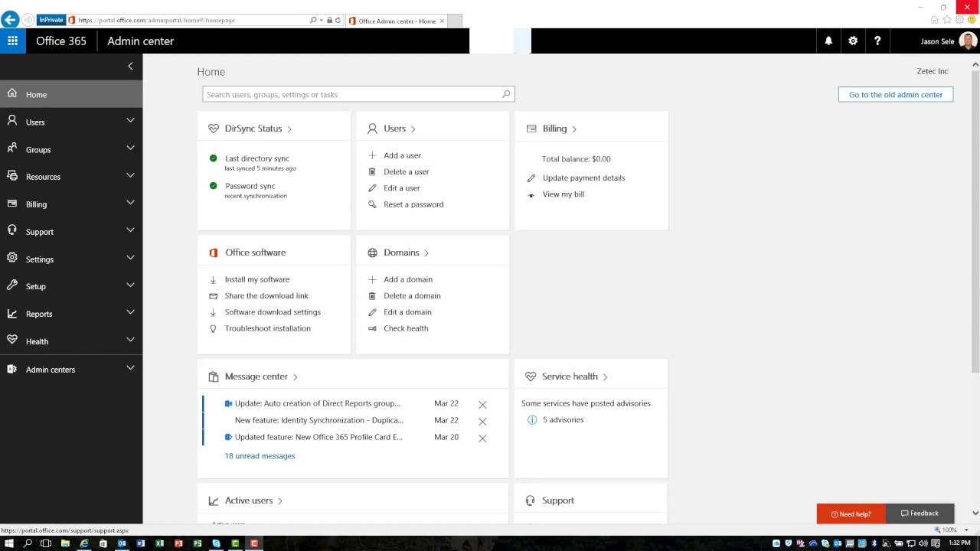Image resolution: width=980 pixels, height=551 pixels.
Task: Click the Support headset icon in sidebar
Action: tap(12, 230)
